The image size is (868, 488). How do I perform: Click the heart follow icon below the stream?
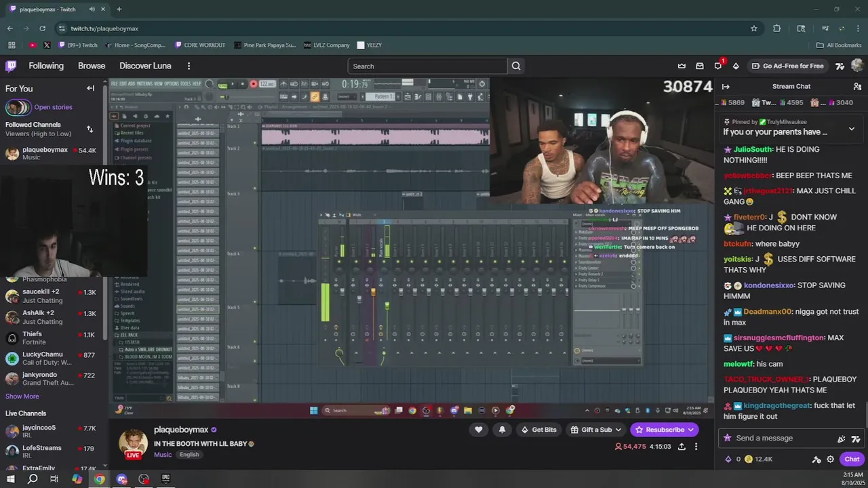[479, 429]
